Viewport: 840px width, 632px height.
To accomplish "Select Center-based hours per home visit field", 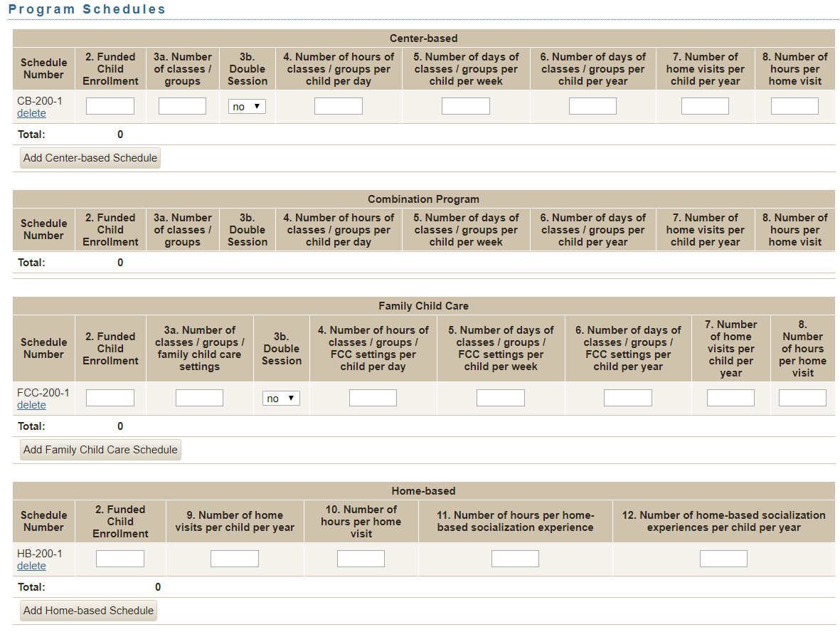I will tap(794, 107).
